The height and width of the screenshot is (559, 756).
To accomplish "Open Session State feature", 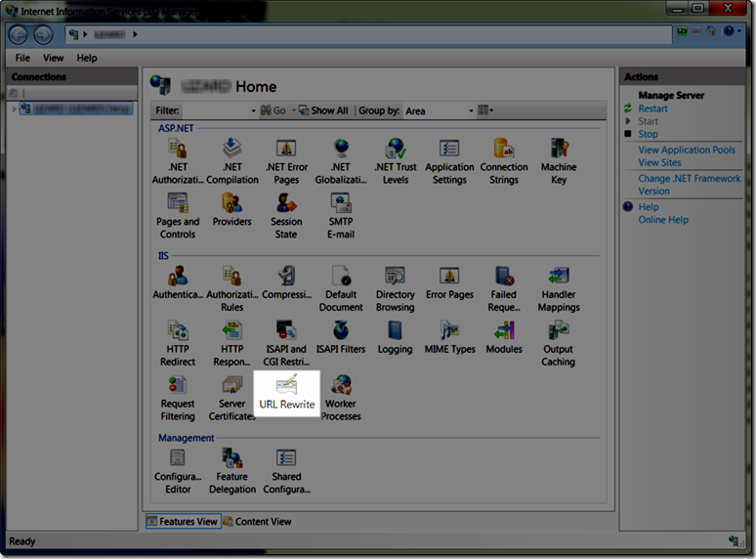I will click(286, 216).
